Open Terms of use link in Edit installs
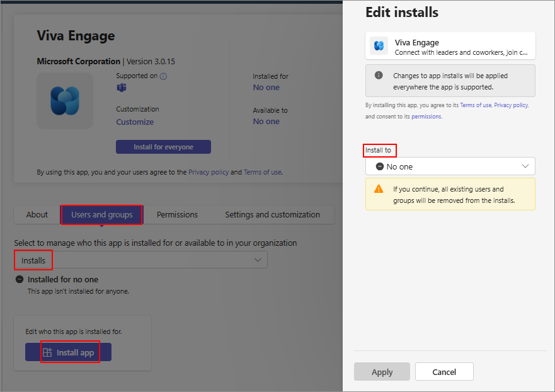The image size is (555, 392). [476, 105]
